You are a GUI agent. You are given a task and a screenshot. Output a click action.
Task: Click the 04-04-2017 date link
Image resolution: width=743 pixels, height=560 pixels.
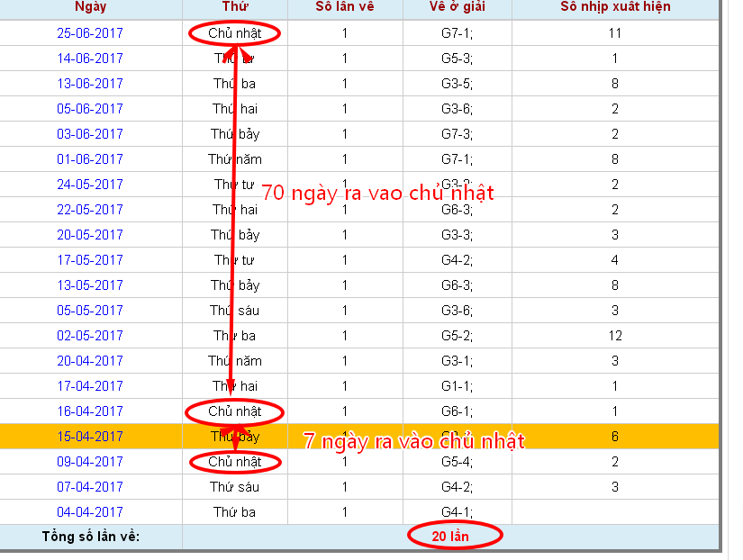90,512
